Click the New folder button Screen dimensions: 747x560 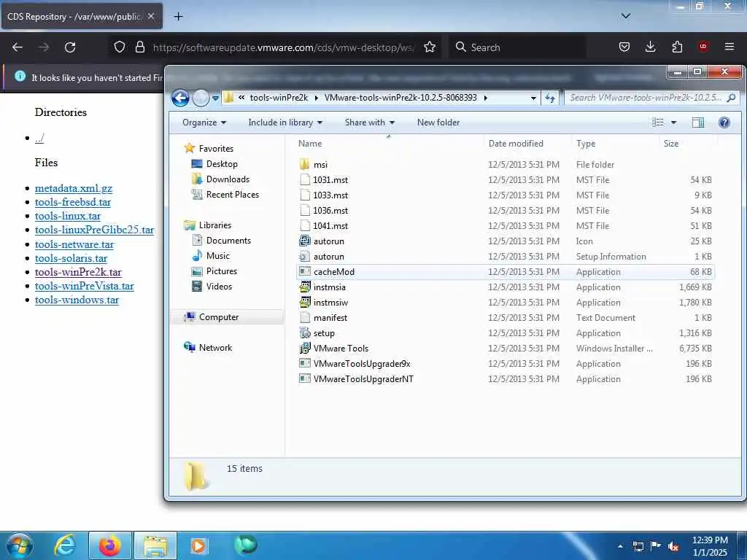click(438, 122)
